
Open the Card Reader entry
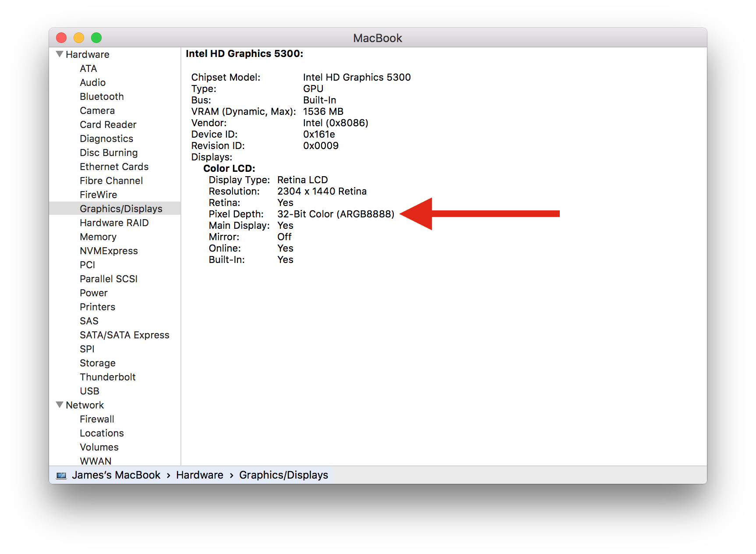tap(108, 124)
